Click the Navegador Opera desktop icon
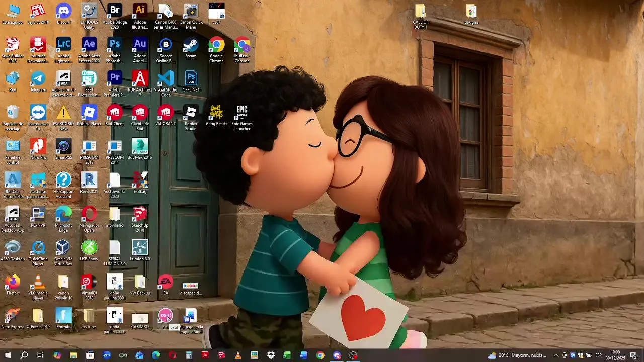This screenshot has height=362, width=644. click(89, 219)
